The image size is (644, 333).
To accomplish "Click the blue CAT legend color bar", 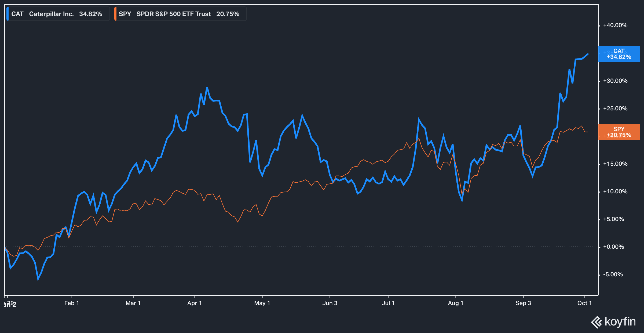I will point(8,14).
